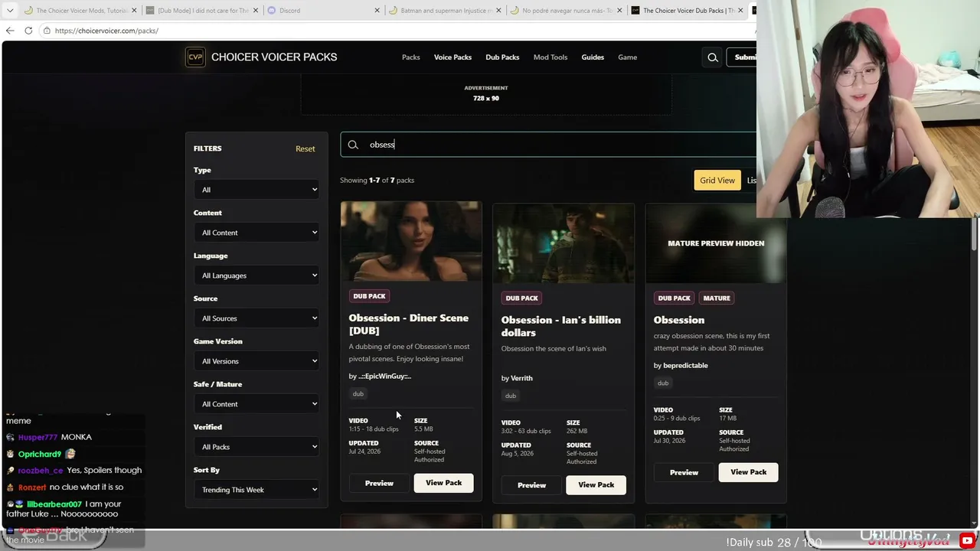Viewport: 980px width, 551px height.
Task: Expand the Content filter dropdown
Action: [256, 233]
